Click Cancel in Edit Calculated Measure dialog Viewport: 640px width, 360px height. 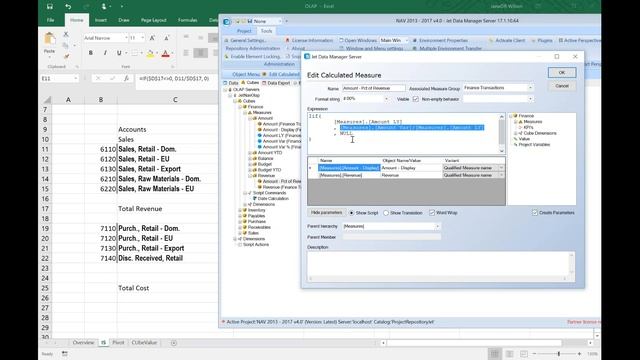click(x=562, y=86)
